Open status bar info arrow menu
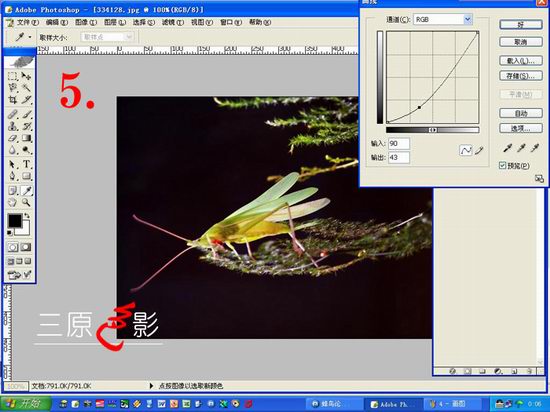Viewport: 550px width, 412px height. pos(151,386)
